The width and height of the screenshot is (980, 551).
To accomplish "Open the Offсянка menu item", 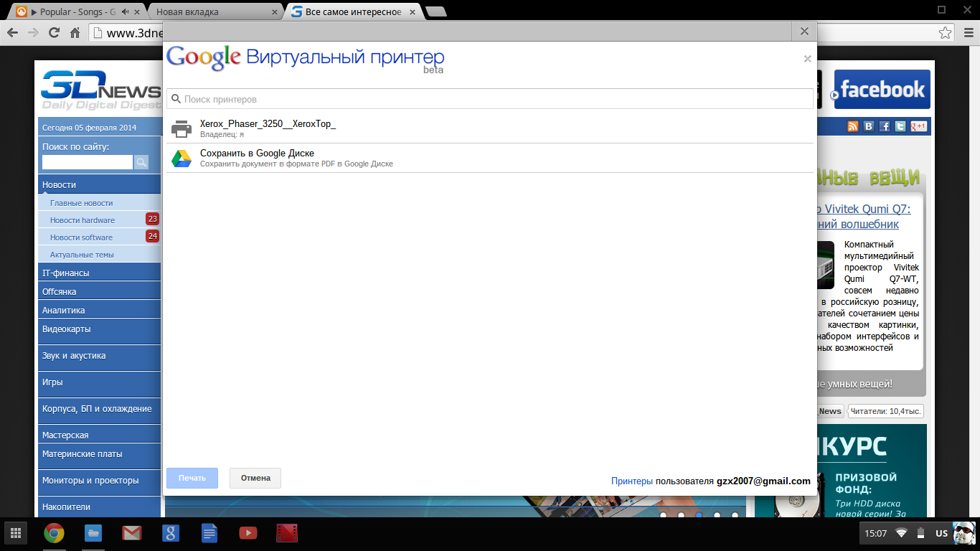I will (99, 291).
